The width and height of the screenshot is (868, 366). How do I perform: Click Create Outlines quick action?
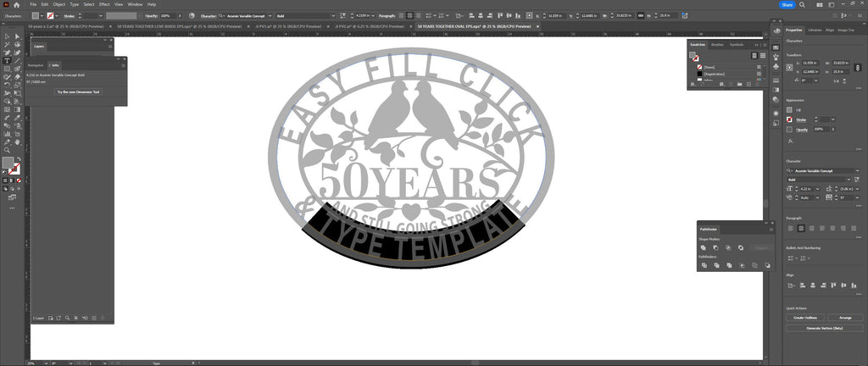tap(805, 318)
